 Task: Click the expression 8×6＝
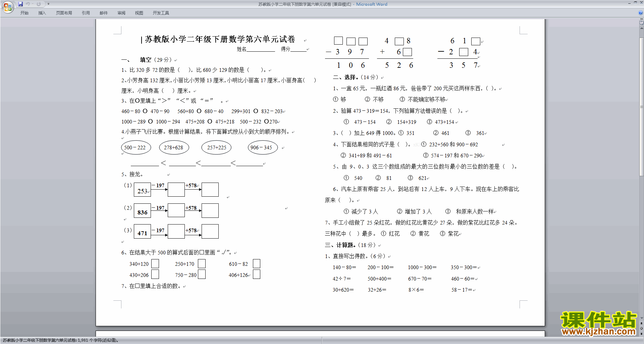416,290
